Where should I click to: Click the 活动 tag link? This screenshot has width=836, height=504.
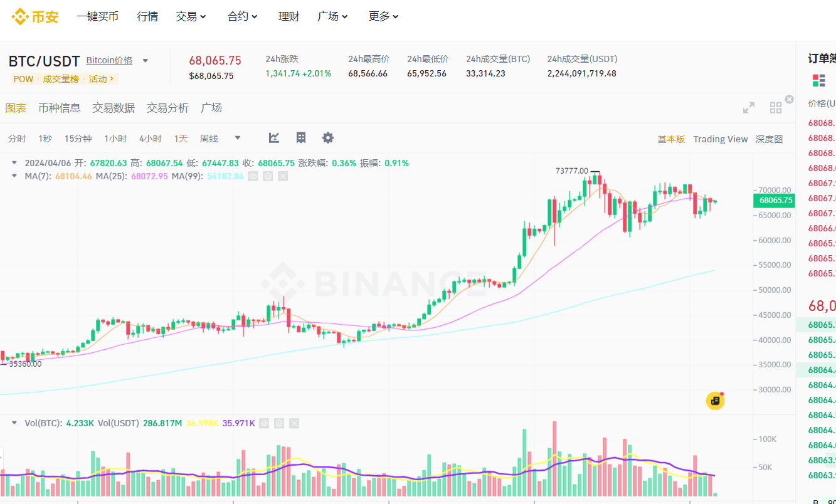102,79
